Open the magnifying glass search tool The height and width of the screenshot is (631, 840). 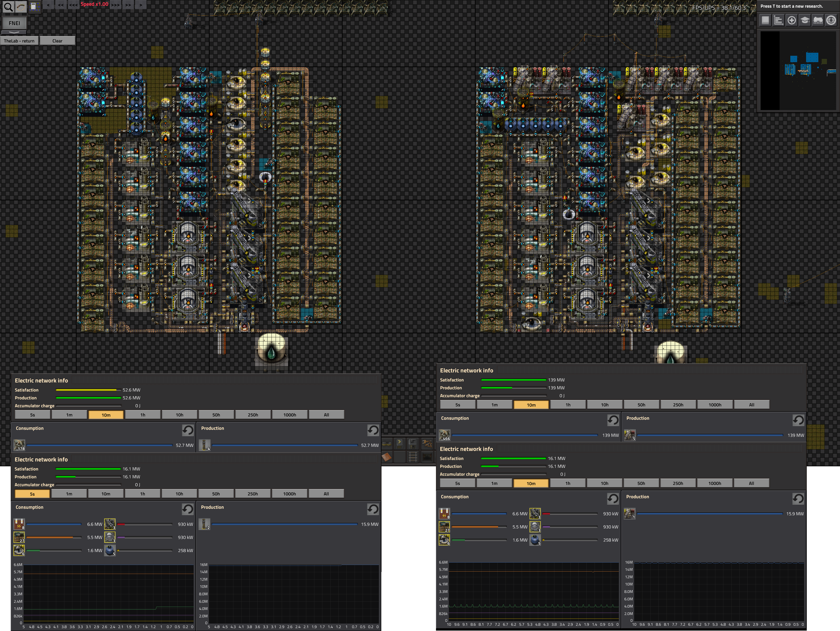pos(8,7)
